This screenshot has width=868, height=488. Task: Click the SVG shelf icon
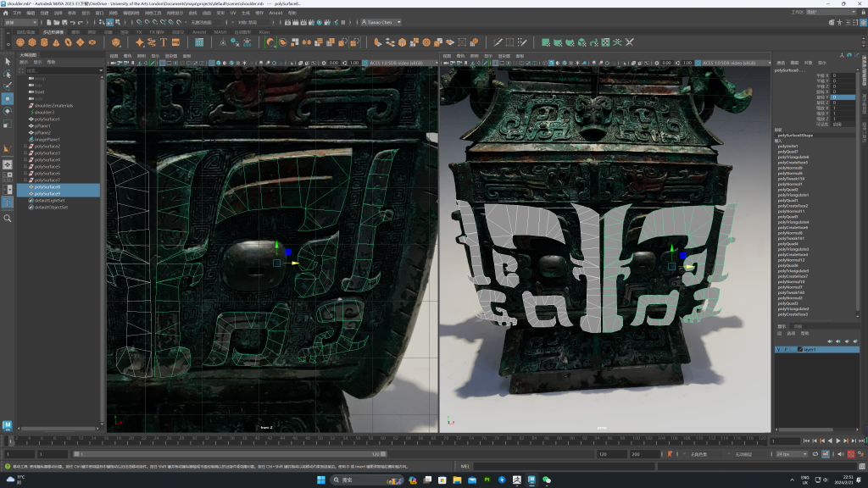pos(175,42)
